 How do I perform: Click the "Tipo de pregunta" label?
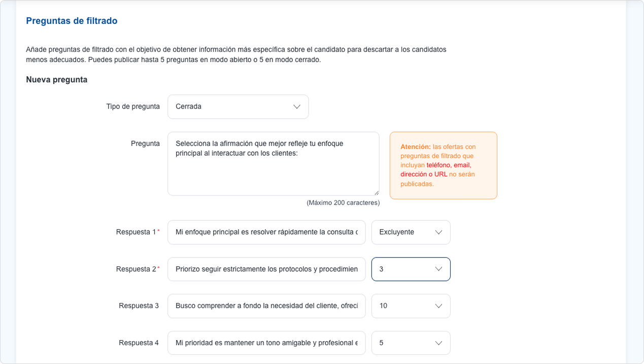pyautogui.click(x=133, y=107)
